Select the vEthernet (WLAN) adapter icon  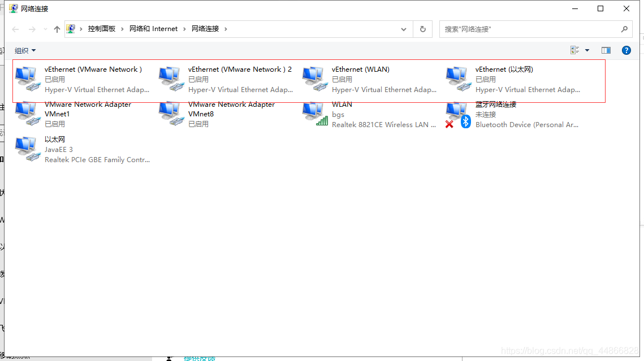click(315, 79)
